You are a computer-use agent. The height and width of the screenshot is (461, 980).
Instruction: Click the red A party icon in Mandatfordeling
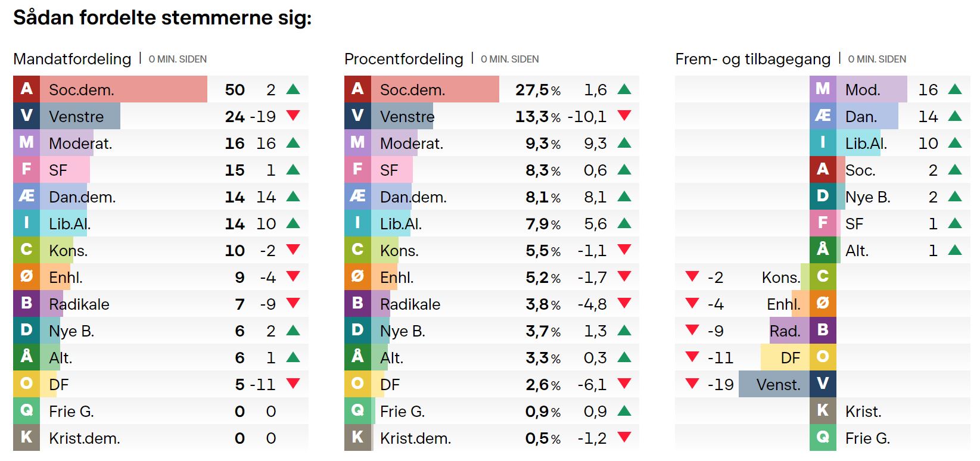coord(26,89)
